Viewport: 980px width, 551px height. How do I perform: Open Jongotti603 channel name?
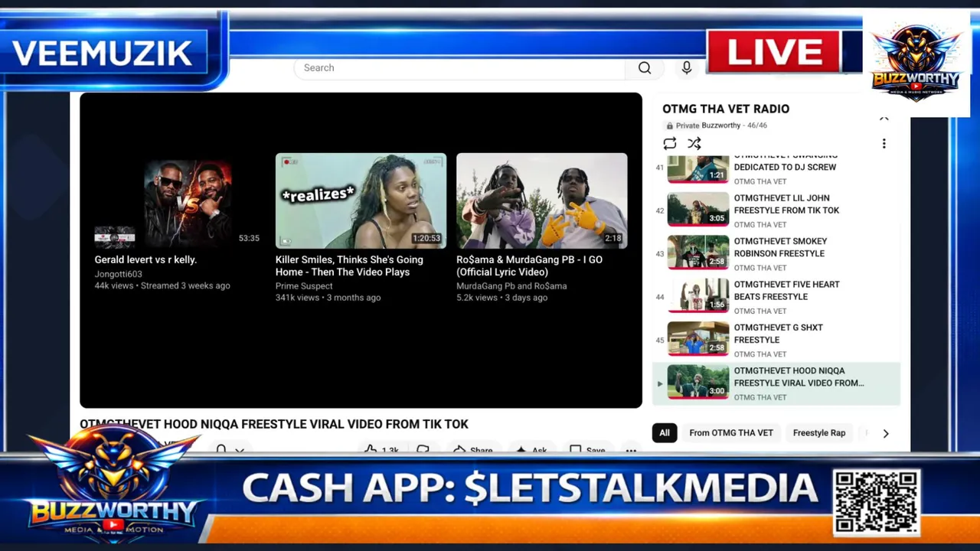(118, 274)
